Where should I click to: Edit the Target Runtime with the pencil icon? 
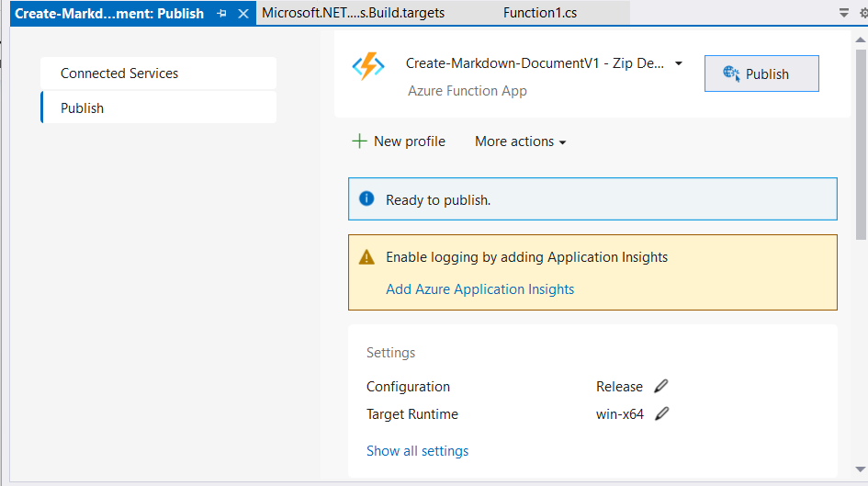(662, 413)
